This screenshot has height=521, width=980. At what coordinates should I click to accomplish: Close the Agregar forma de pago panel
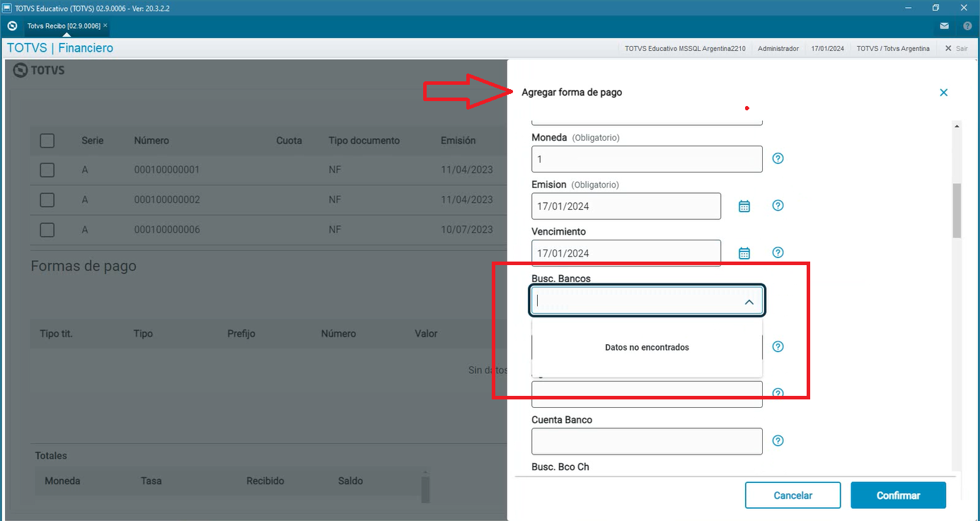tap(943, 93)
